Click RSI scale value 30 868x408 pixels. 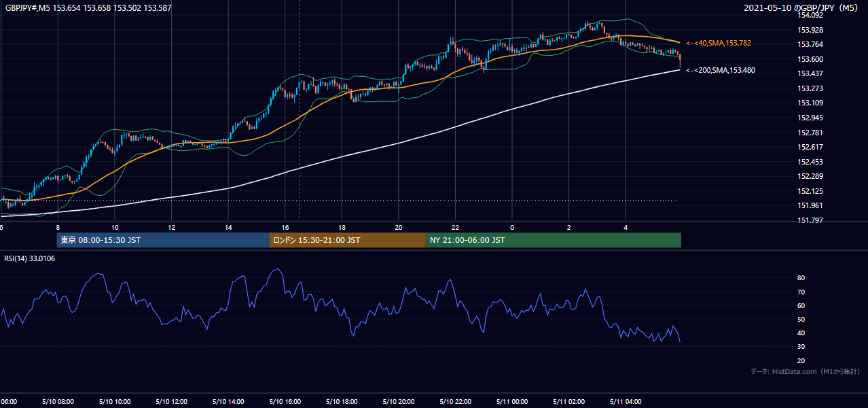(x=801, y=347)
